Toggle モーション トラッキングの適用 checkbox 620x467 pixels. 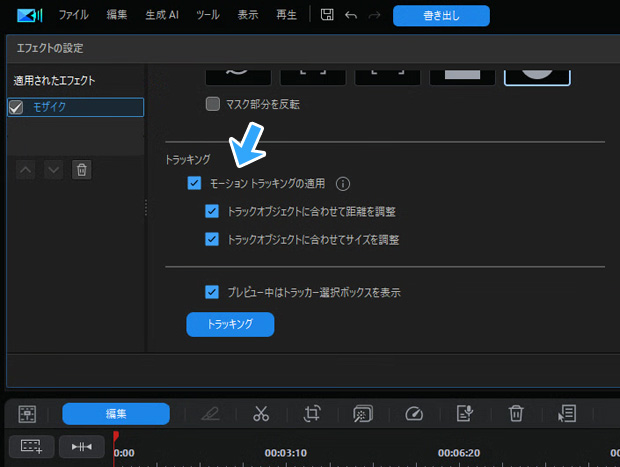point(194,183)
